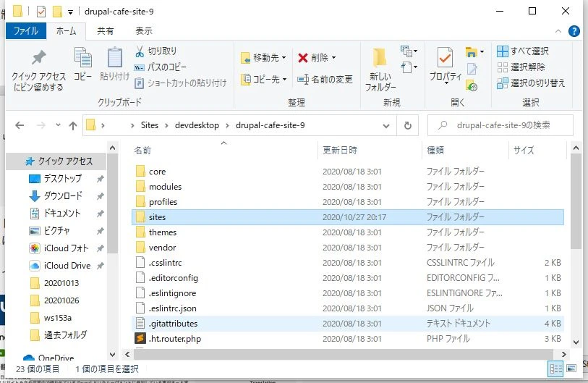Switch to large icons view in status bar

[571, 369]
